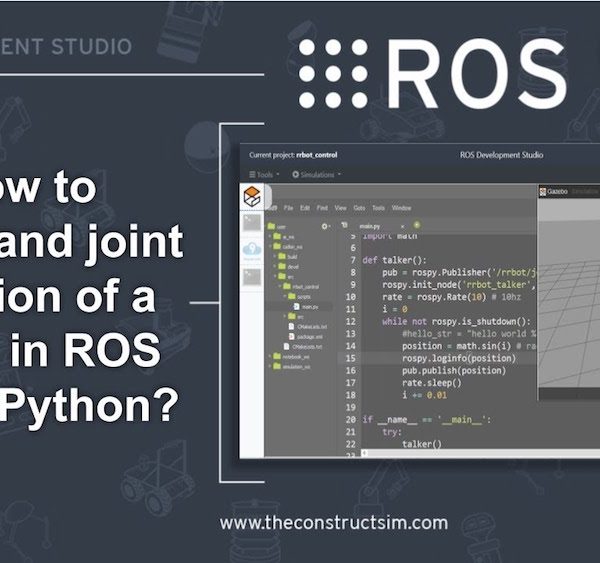This screenshot has width=600, height=563.
Task: Open the File menu in the editor
Action: (x=288, y=208)
